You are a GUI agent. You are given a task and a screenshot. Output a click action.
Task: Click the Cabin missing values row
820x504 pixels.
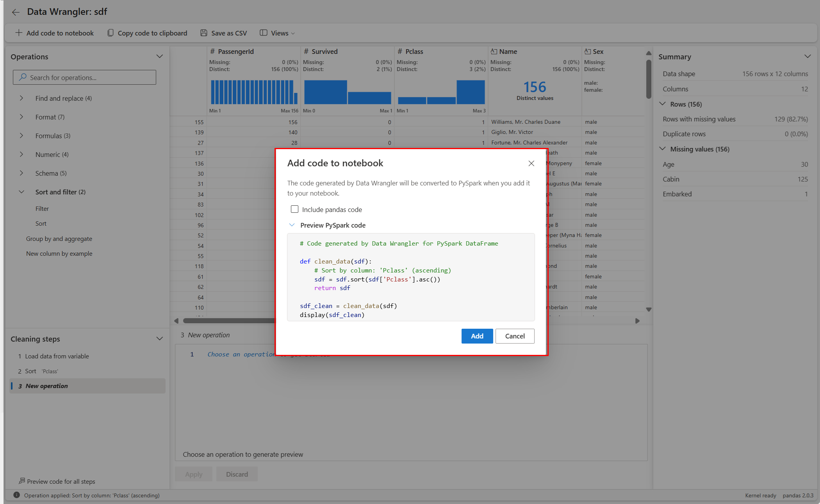(735, 179)
